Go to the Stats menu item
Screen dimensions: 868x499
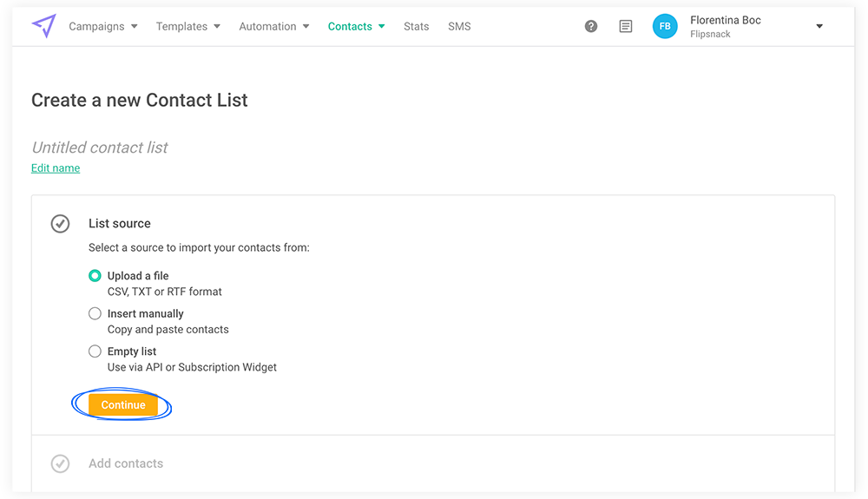click(417, 27)
